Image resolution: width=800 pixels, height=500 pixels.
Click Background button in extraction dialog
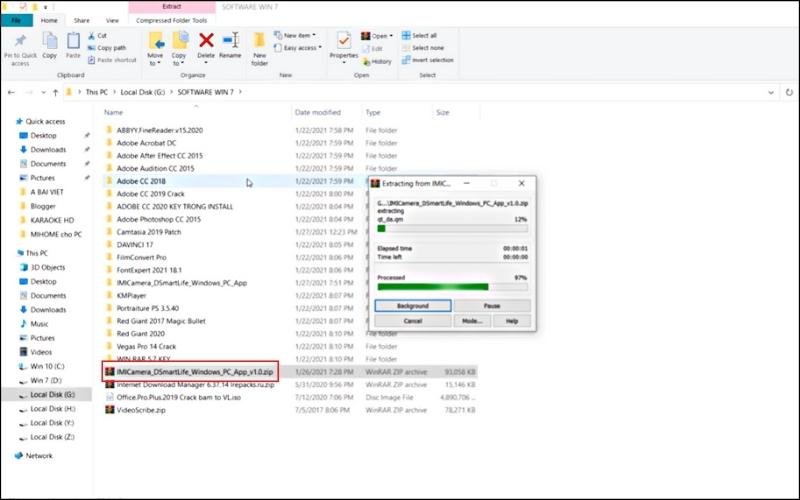413,306
